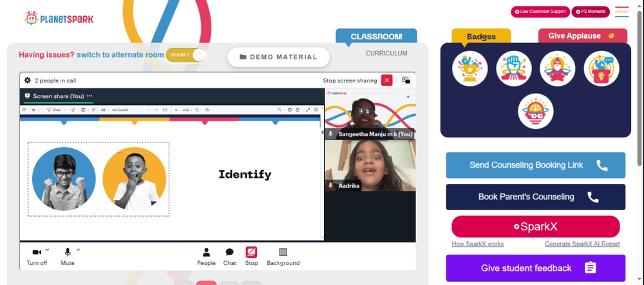Screen dimensions: 644x285
Task: Expand microphone options chevron
Action: coord(78,250)
